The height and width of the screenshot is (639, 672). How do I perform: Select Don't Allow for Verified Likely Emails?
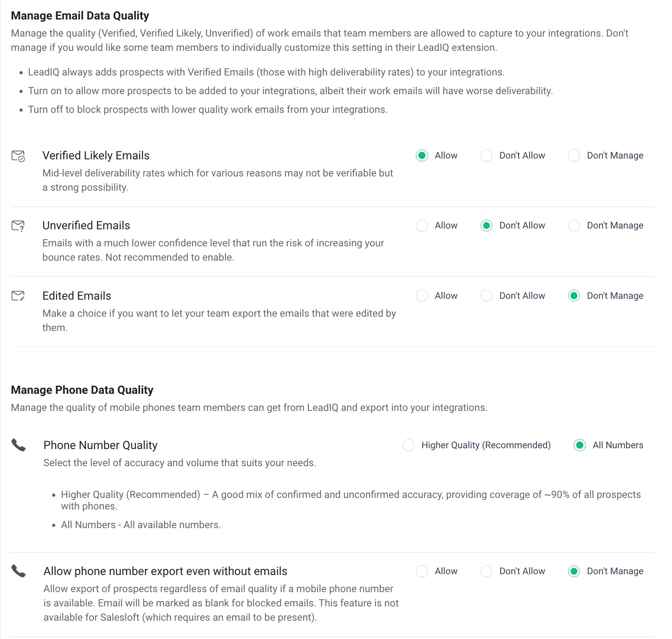[487, 155]
